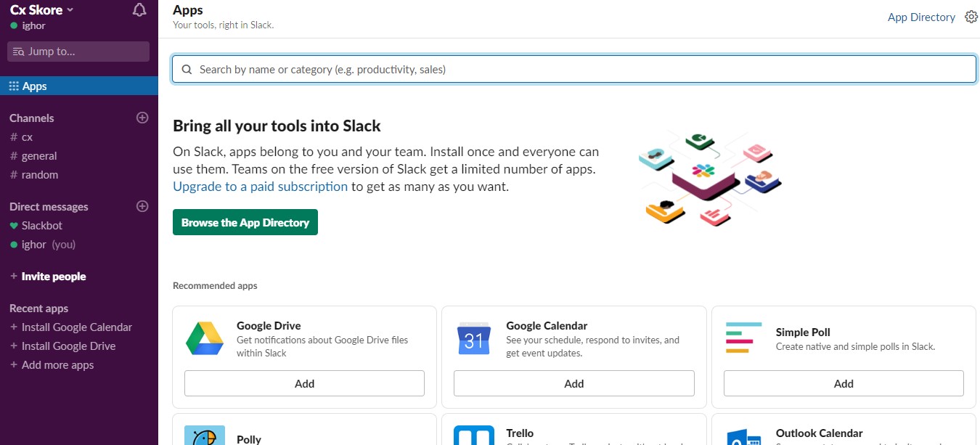Add the Simple Poll app

[844, 383]
